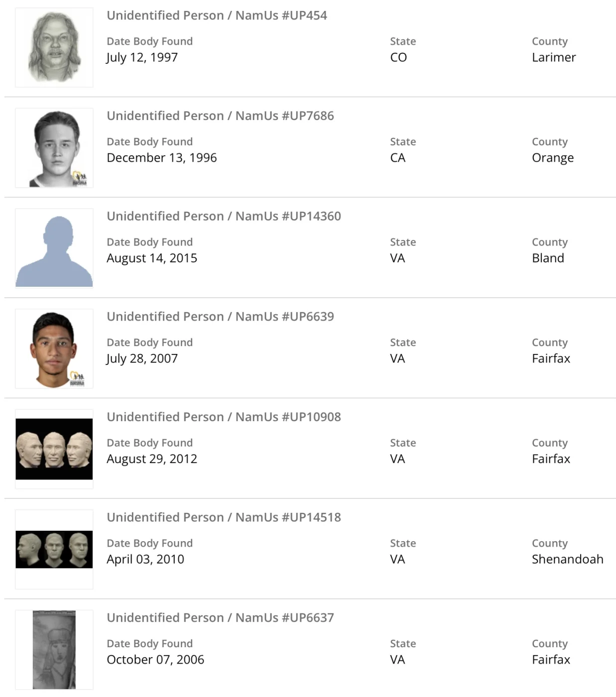Image resolution: width=616 pixels, height=697 pixels.
Task: View the three-bust reconstruction image for UP10908
Action: pos(54,449)
